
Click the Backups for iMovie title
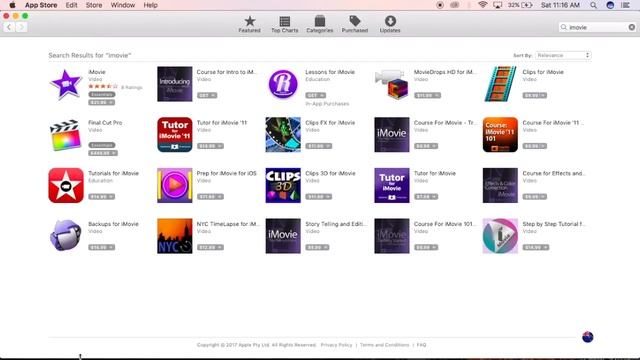coord(113,224)
